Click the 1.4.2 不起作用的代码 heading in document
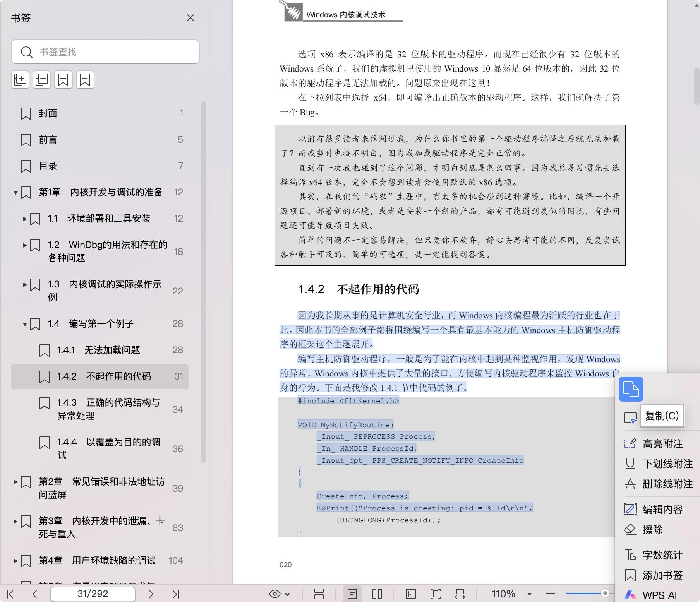The width and height of the screenshot is (700, 602). [x=359, y=289]
